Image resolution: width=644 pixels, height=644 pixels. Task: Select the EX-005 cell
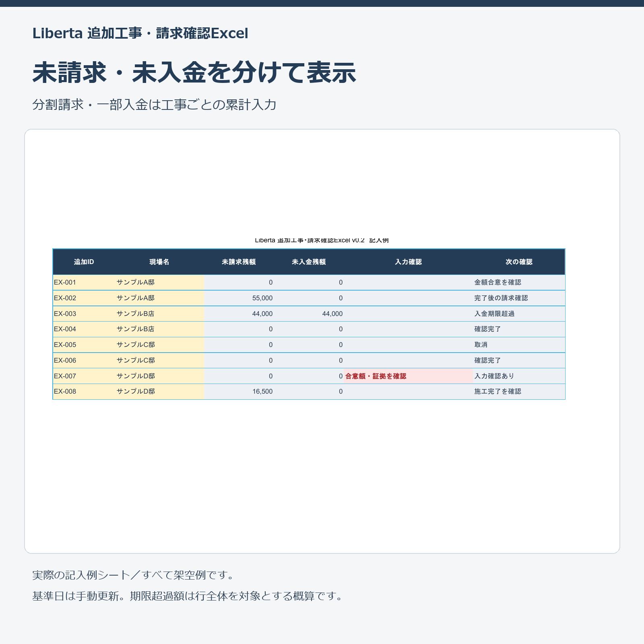(x=84, y=345)
